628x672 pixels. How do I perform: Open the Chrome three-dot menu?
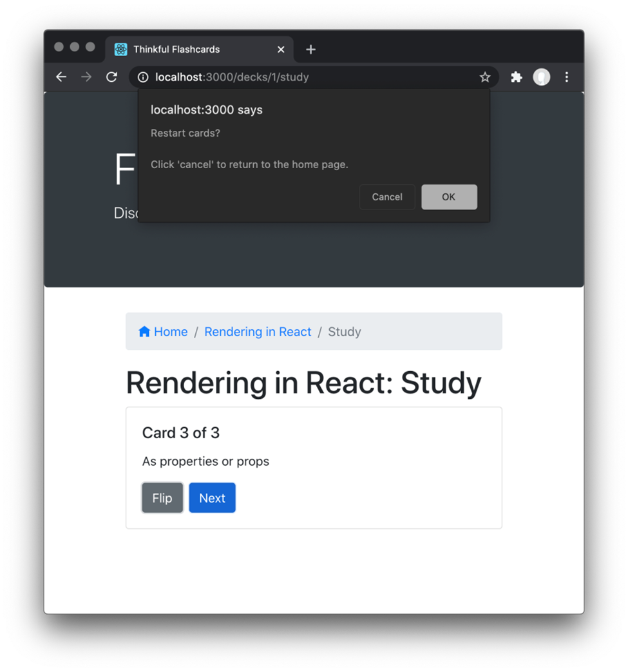[567, 77]
